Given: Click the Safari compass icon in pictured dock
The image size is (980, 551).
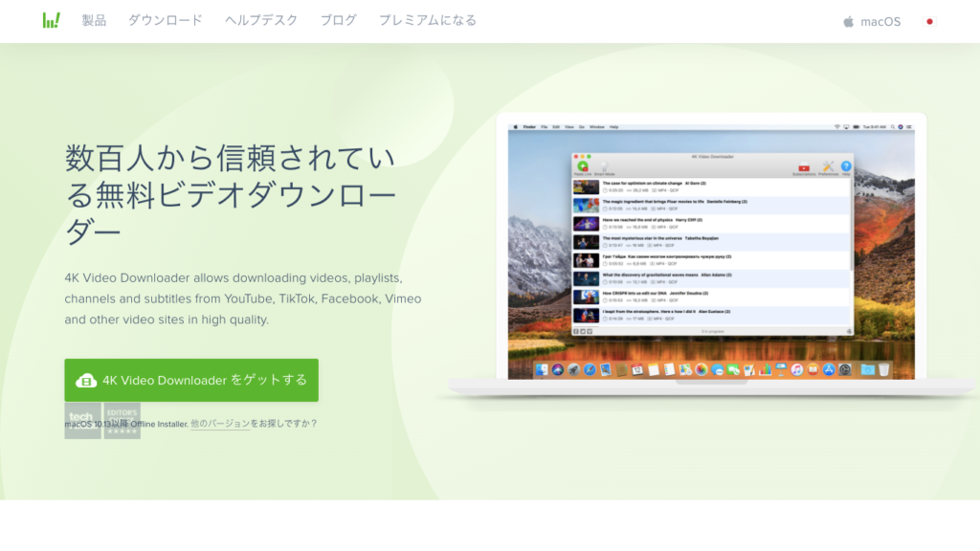Looking at the screenshot, I should 590,370.
